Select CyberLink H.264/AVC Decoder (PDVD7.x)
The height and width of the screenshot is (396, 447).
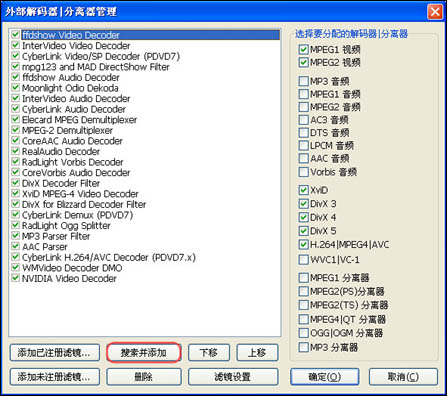109,257
